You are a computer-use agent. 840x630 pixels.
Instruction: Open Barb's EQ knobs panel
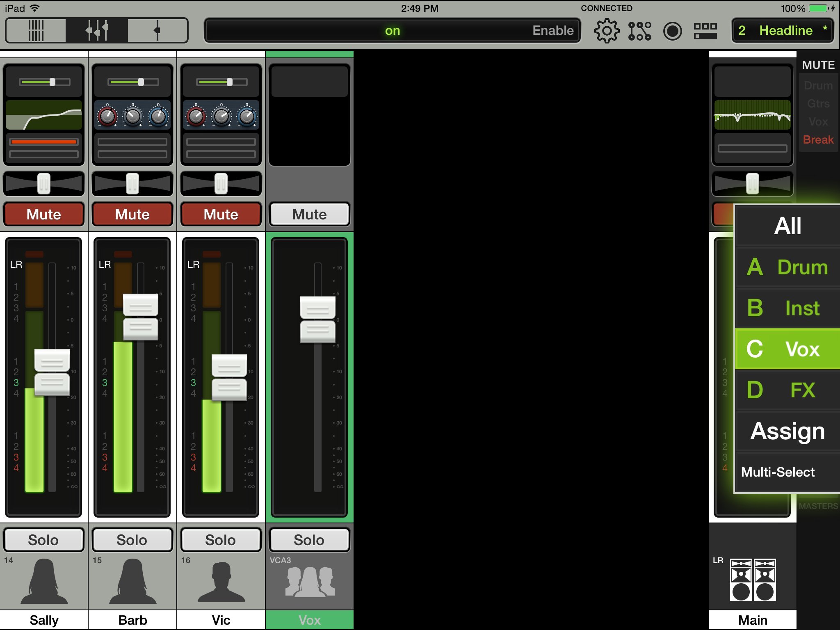[x=132, y=116]
